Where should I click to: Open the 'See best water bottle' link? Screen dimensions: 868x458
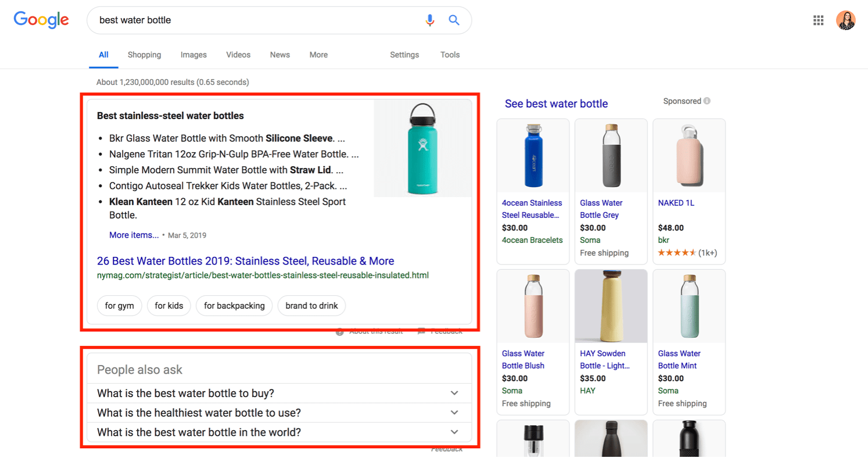coord(556,104)
